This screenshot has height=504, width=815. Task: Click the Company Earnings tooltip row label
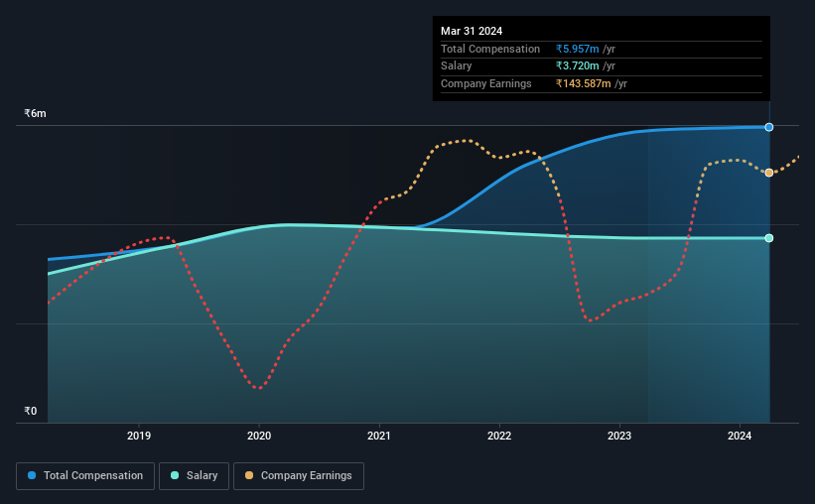[486, 83]
